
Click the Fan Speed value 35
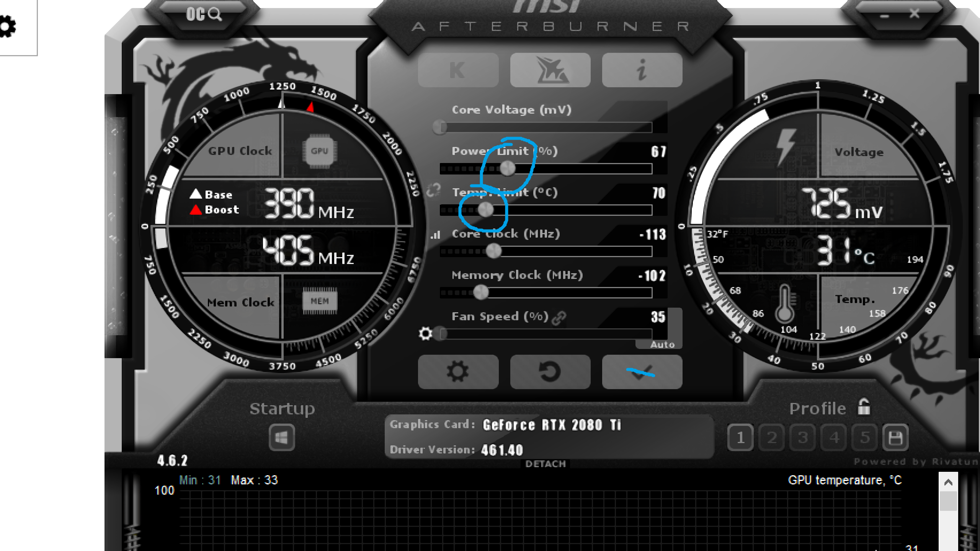click(x=658, y=317)
